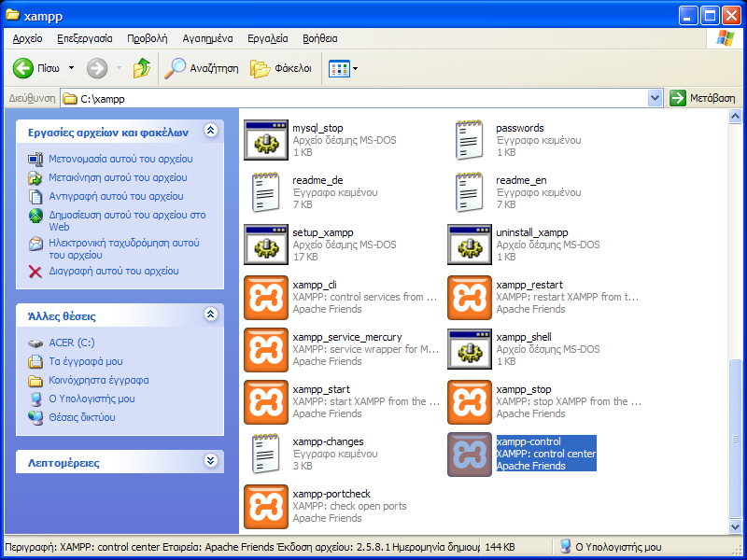Click the scrollbar down arrow
Screen dimensions: 747x560
(735, 526)
